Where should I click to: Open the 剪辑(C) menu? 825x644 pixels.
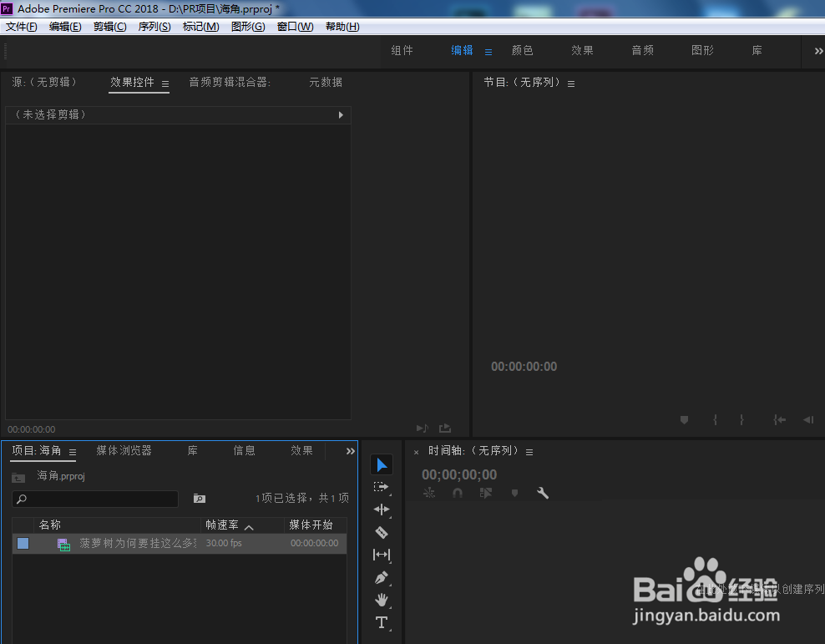pos(109,27)
